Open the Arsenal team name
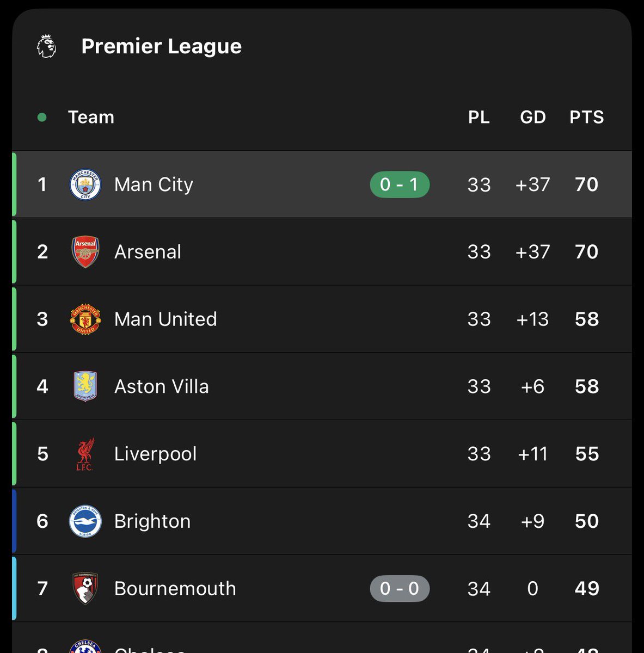 (148, 252)
